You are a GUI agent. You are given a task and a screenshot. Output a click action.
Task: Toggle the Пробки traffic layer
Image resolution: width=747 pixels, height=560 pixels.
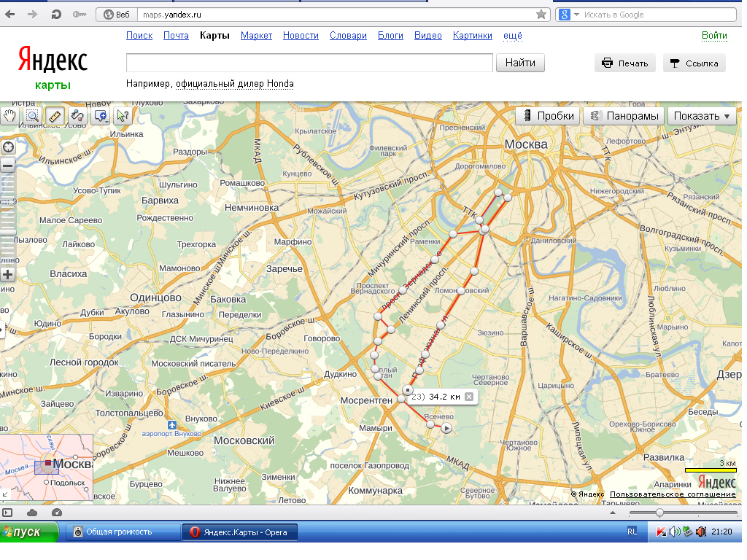pos(548,116)
